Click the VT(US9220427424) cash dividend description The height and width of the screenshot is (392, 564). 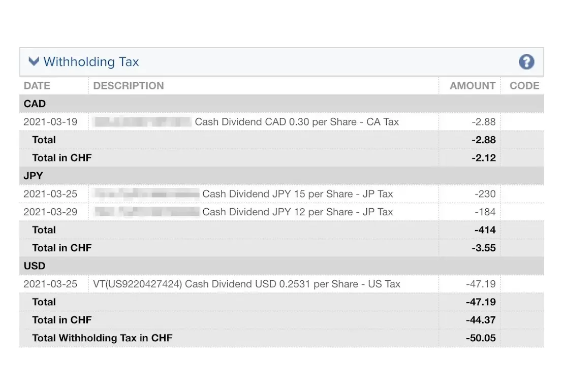pyautogui.click(x=247, y=284)
